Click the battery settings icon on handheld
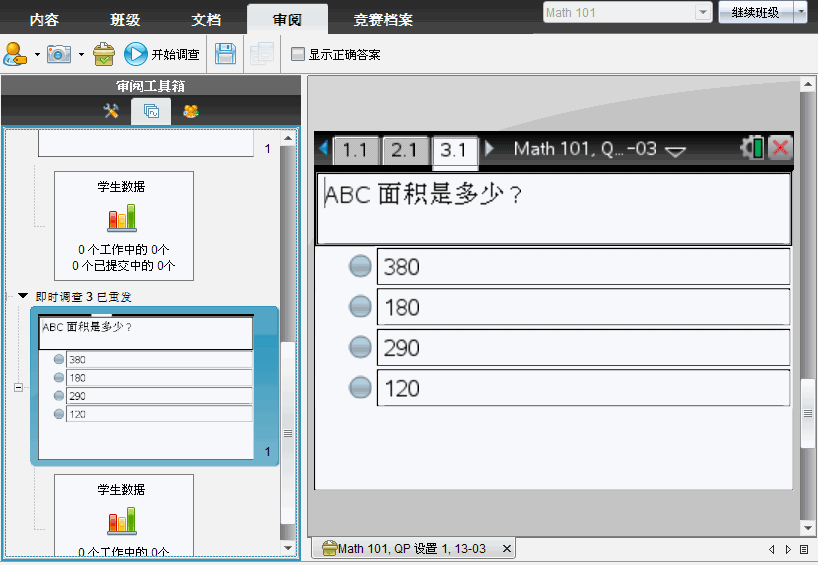The height and width of the screenshot is (565, 818). tap(752, 149)
